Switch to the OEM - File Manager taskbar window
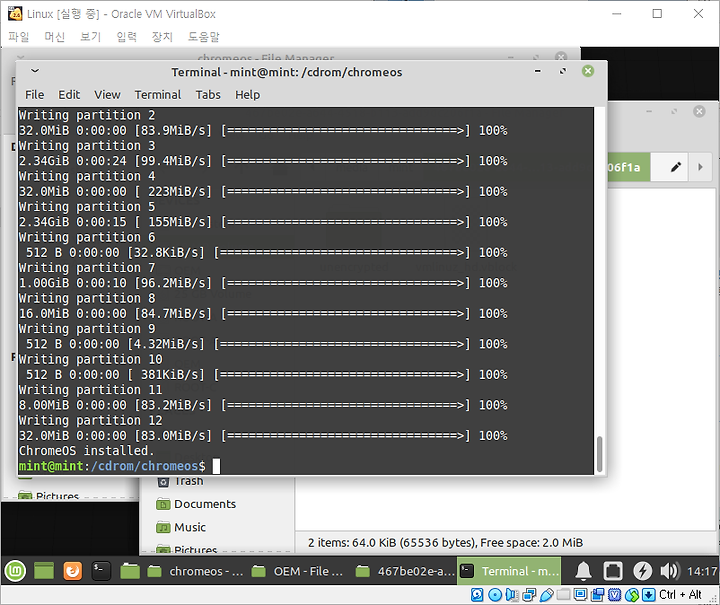This screenshot has height=605, width=720. click(300, 571)
